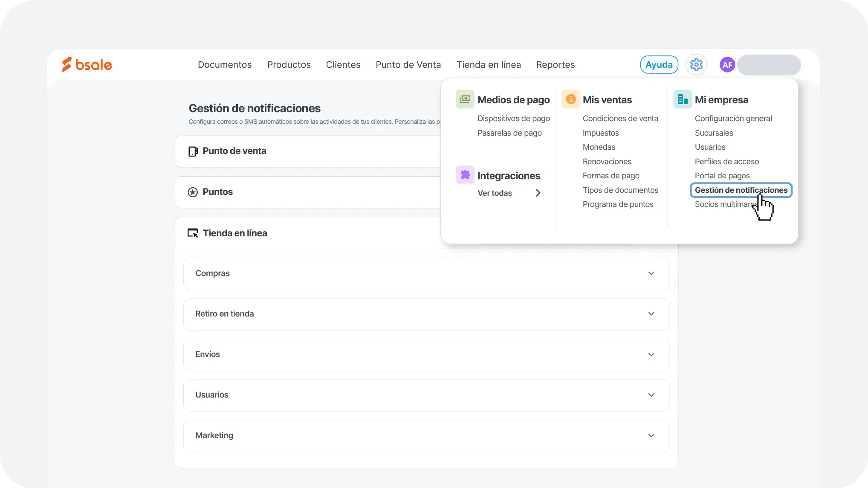Click the Marketing row label
Image resolution: width=868 pixels, height=488 pixels.
(214, 436)
